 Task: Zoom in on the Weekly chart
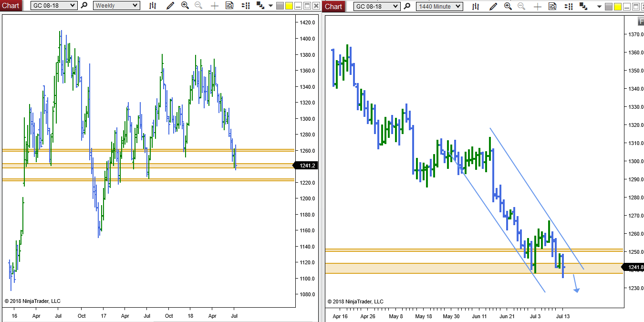(185, 5)
